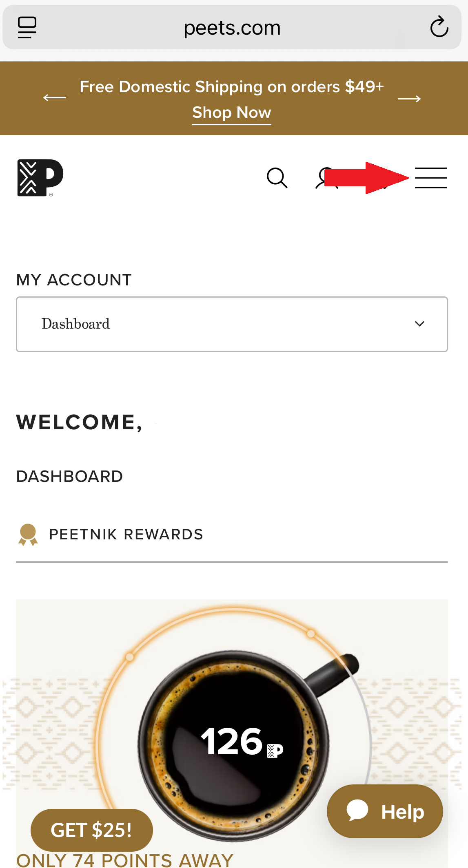Show the previous promo banner message
This screenshot has width=468, height=868.
[55, 98]
